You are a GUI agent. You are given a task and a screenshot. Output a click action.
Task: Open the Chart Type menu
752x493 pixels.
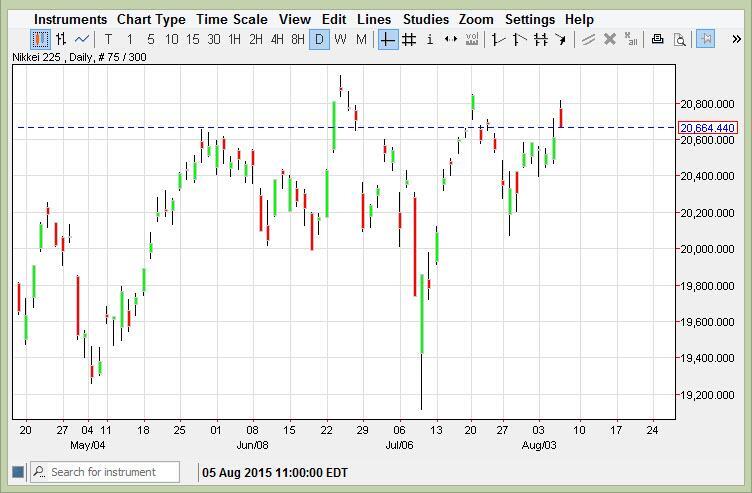point(151,19)
